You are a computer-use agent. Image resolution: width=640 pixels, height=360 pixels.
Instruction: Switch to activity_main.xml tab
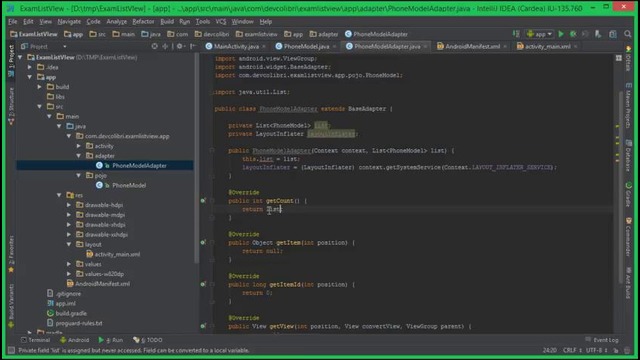pyautogui.click(x=547, y=47)
